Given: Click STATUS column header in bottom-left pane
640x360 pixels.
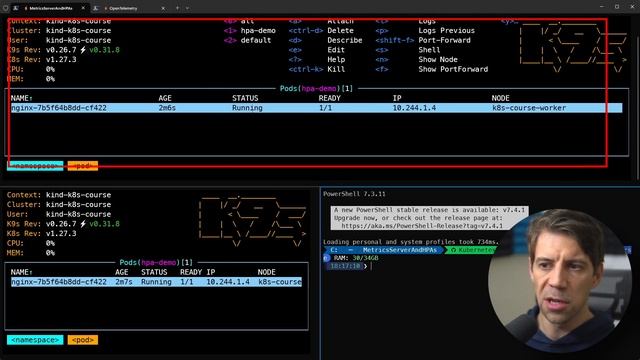Looking at the screenshot, I should click(154, 272).
